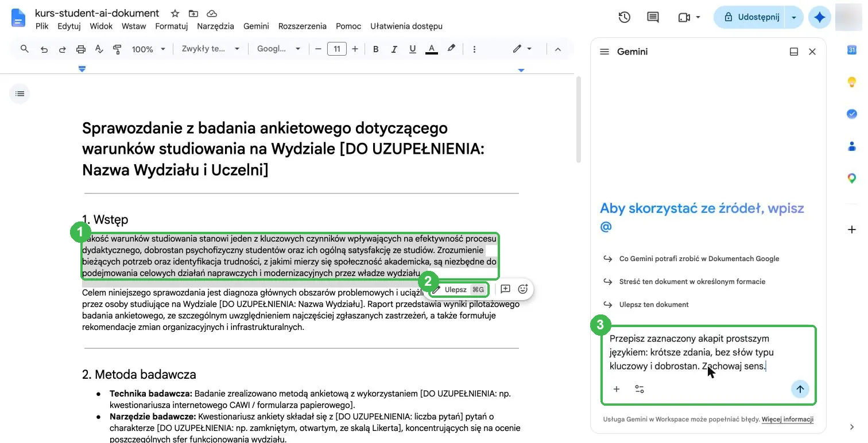Toggle bold formatting
This screenshot has width=868, height=443.
[x=376, y=49]
